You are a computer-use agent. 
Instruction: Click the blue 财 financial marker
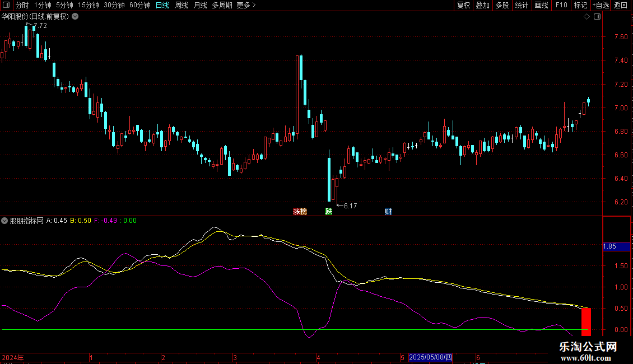point(388,212)
